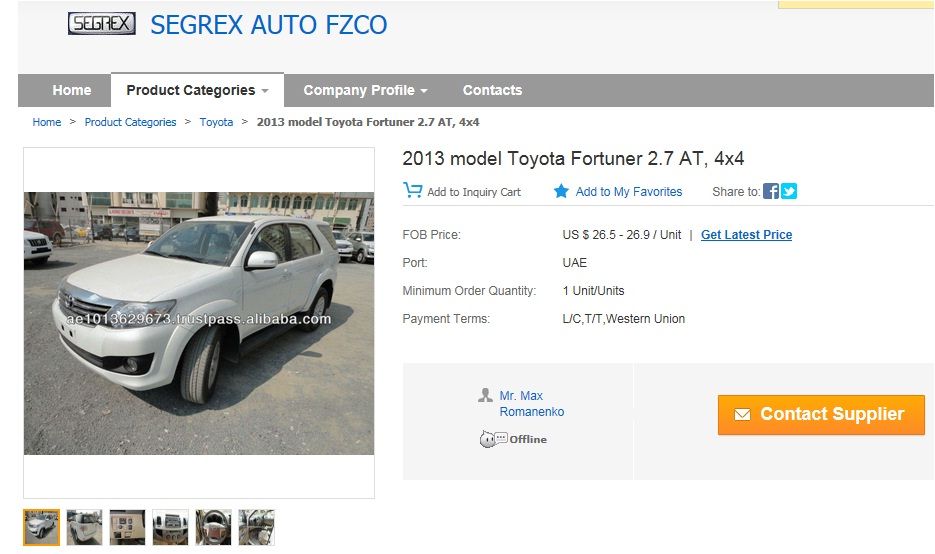Share this product on Twitter
Screen dimensions: 935x554
[789, 191]
